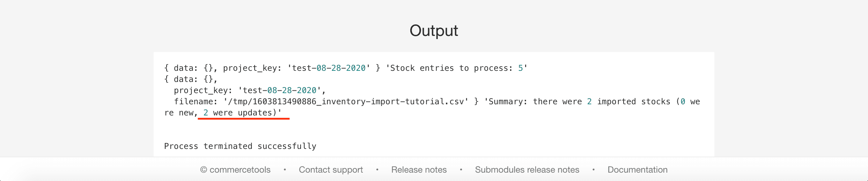Click the Output heading
Image resolution: width=868 pixels, height=181 pixels.
[434, 31]
